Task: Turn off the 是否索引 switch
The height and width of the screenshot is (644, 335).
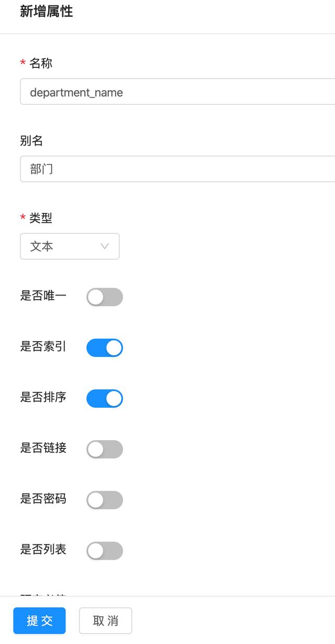Action: [105, 348]
